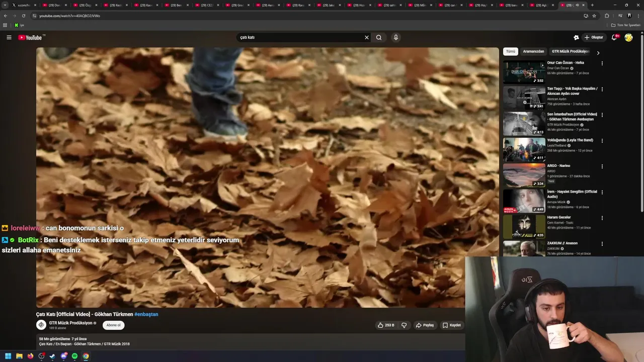644x362 pixels.
Task: Bookmark this page with the star
Action: 594,16
